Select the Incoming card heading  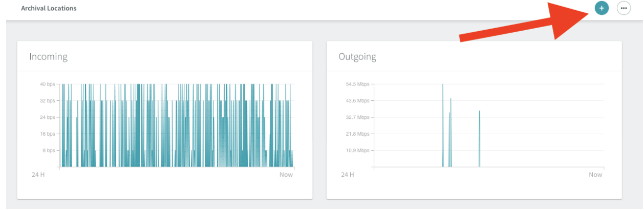(x=48, y=56)
